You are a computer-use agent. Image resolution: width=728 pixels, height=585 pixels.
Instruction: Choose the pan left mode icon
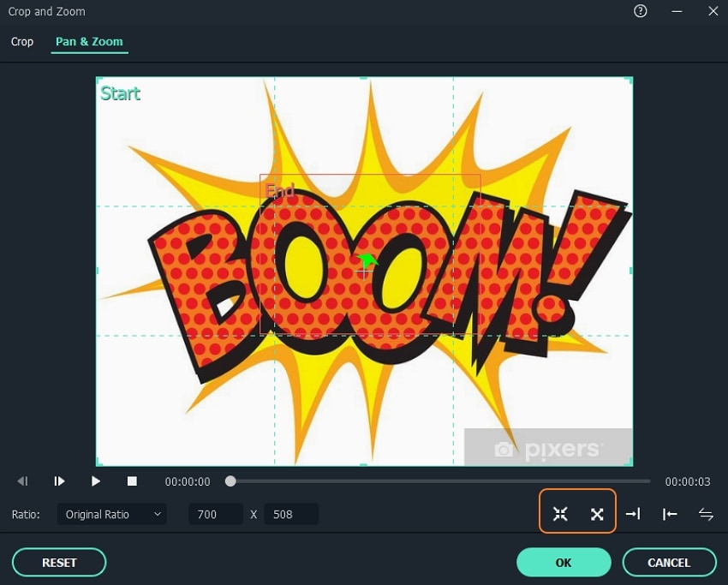pyautogui.click(x=670, y=514)
